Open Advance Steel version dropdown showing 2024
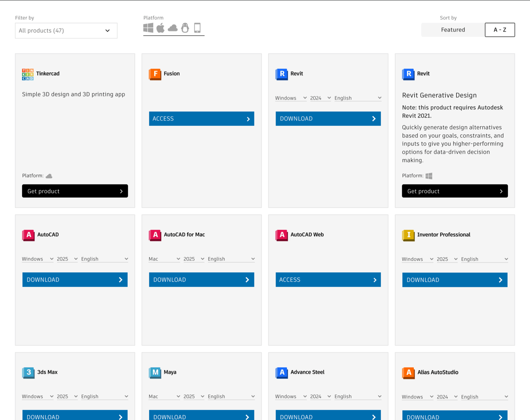This screenshot has width=530, height=420. (320, 397)
